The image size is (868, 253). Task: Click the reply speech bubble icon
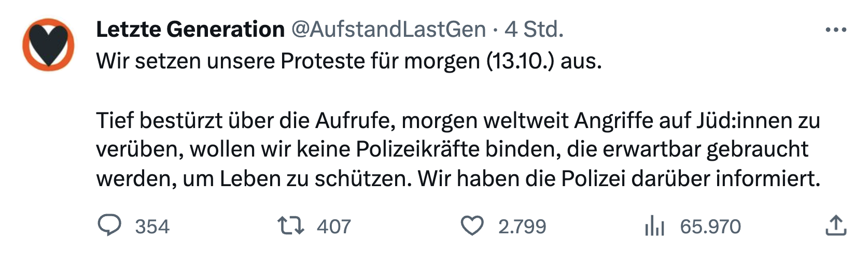tap(109, 226)
